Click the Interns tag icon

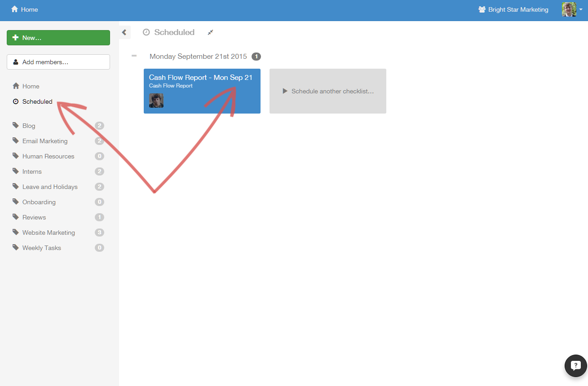(x=16, y=171)
